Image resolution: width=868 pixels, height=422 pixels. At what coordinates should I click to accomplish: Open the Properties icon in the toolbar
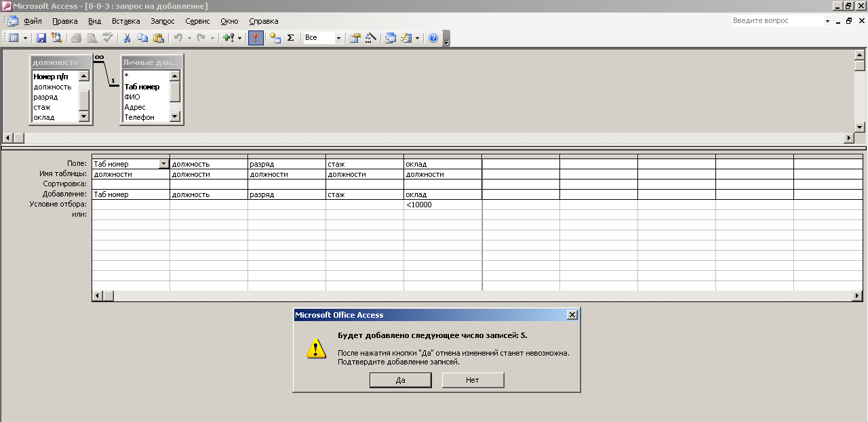coord(355,38)
